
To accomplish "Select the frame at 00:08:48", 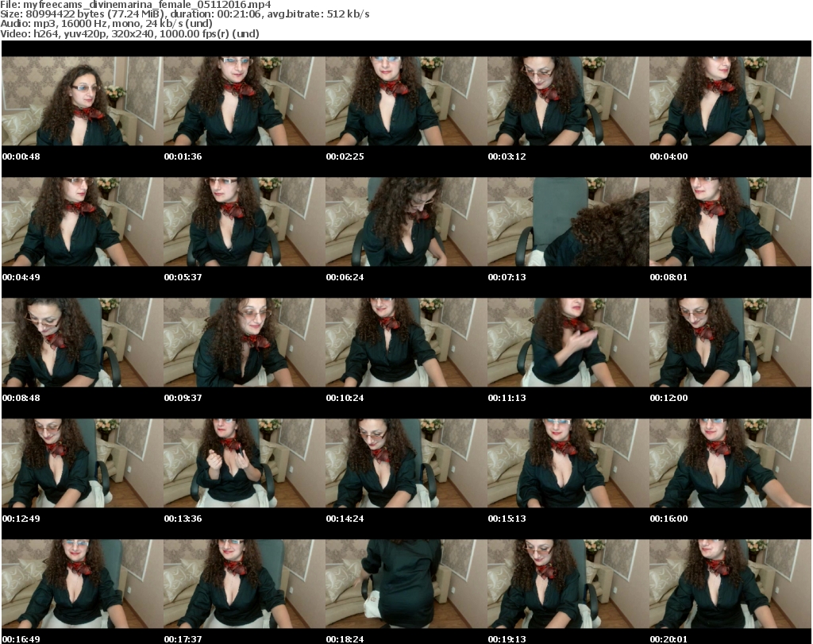I will pyautogui.click(x=82, y=342).
